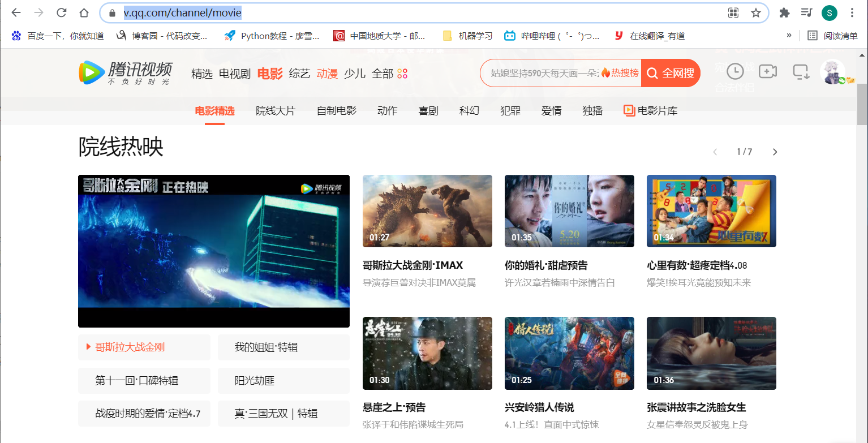Screen dimensions: 868x443
Task: Select 动漫 in top navigation
Action: [327, 74]
